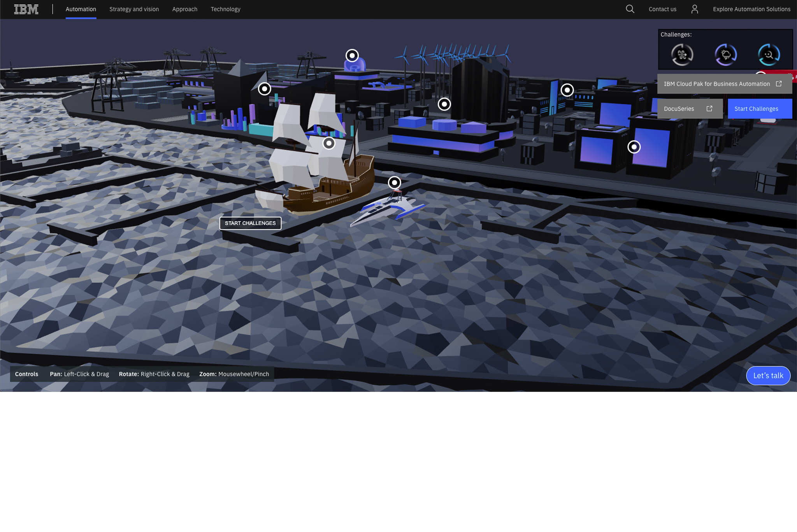The width and height of the screenshot is (797, 532).
Task: Click hotspot near the wind turbines tower
Action: point(444,104)
